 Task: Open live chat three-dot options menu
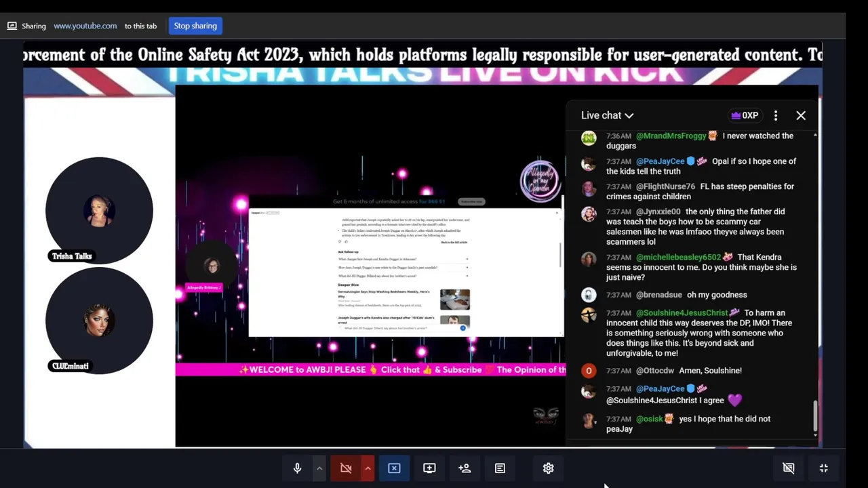tap(776, 115)
